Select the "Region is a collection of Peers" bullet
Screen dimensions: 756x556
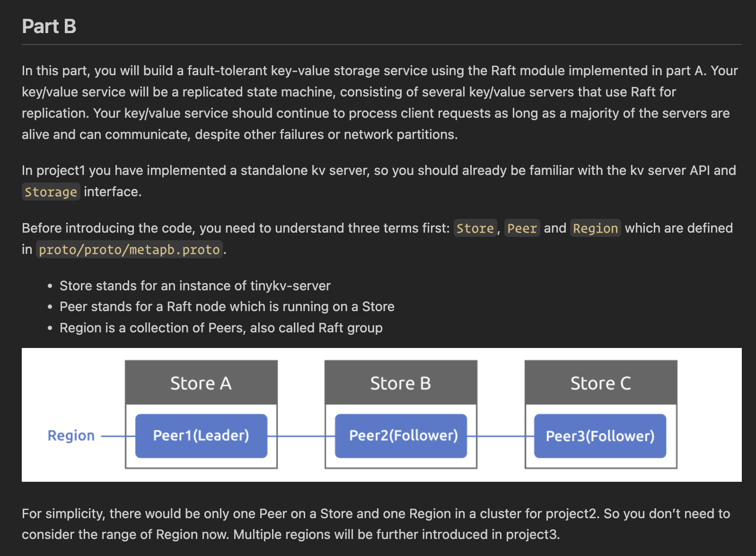pos(221,328)
